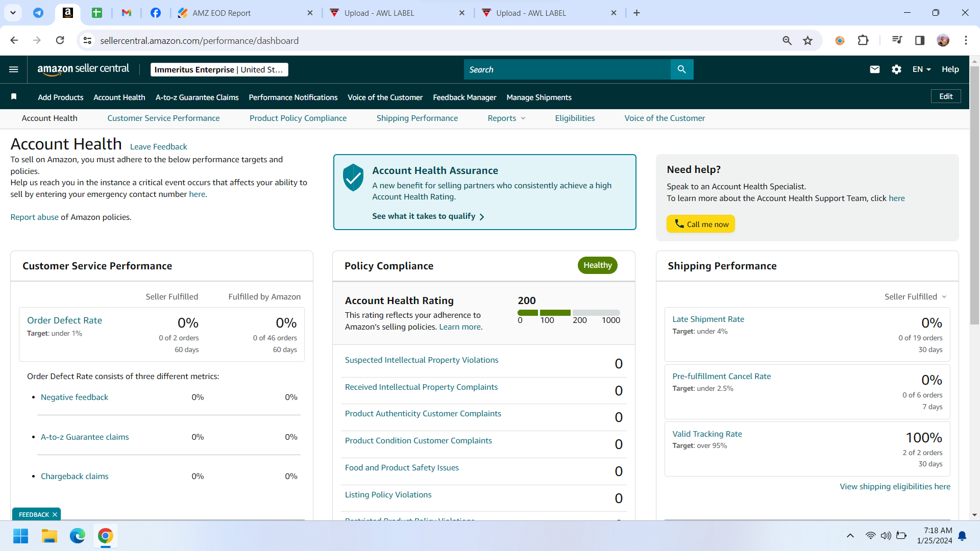This screenshot has height=551, width=980.
Task: Click the bookmark flag icon in the favorites bar
Action: tap(14, 97)
